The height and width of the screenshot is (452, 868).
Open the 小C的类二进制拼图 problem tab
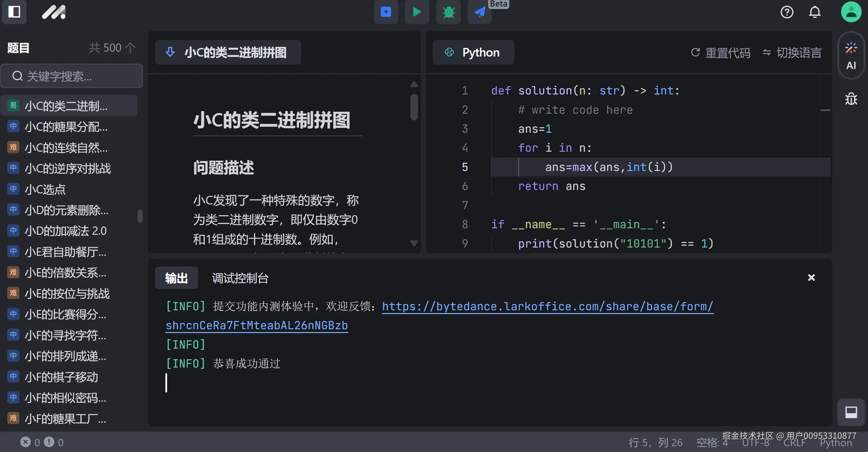tap(228, 52)
